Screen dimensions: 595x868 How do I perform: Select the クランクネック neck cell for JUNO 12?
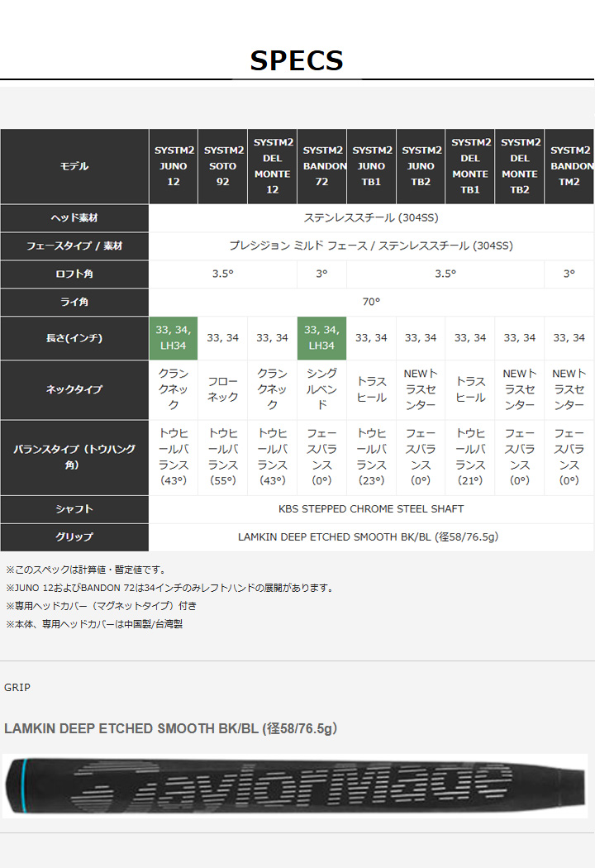tap(174, 389)
